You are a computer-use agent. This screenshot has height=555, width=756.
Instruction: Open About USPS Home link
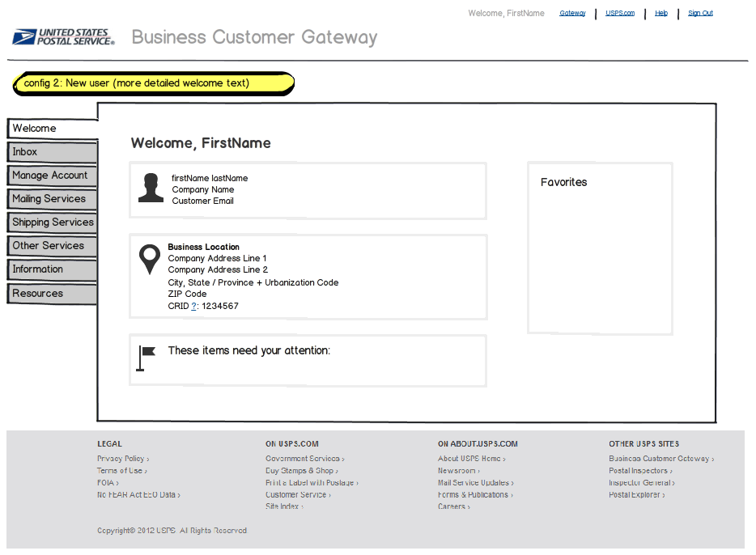pyautogui.click(x=472, y=459)
